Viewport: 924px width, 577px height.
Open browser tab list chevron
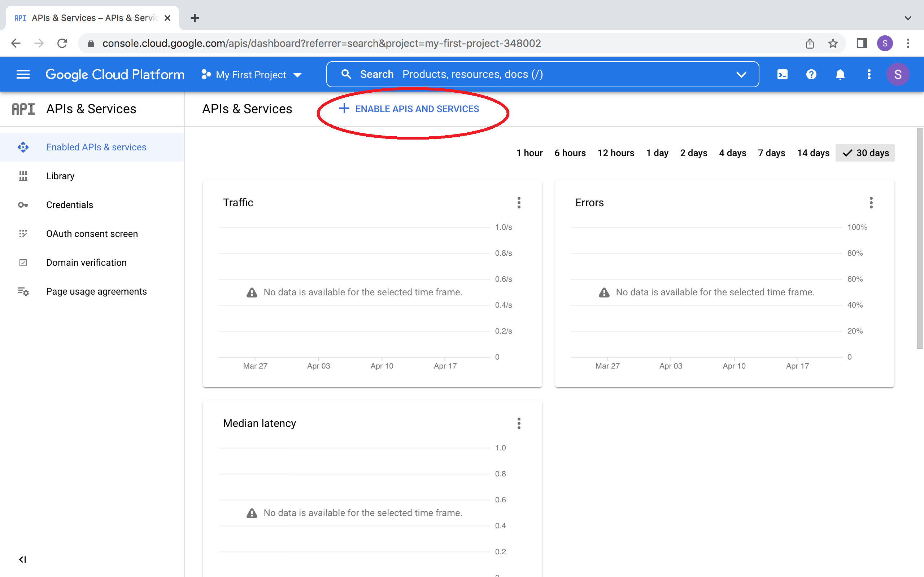pos(908,18)
